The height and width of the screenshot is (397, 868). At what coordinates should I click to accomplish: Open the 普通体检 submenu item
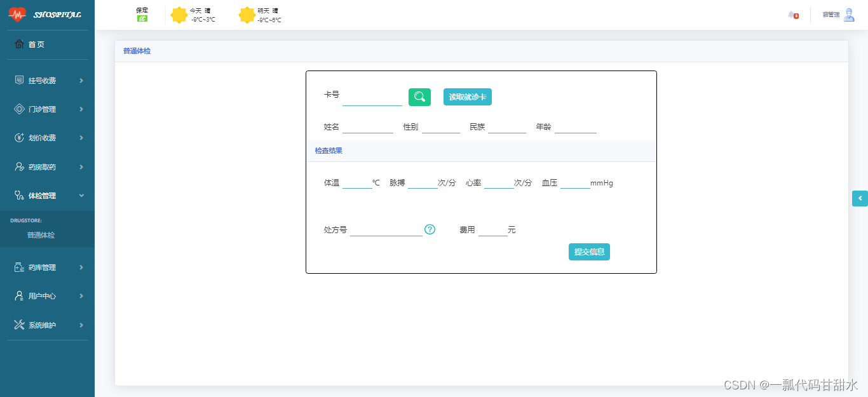click(41, 235)
